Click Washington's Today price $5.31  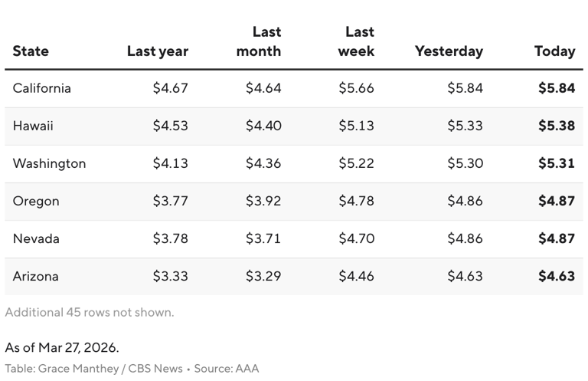pyautogui.click(x=556, y=163)
